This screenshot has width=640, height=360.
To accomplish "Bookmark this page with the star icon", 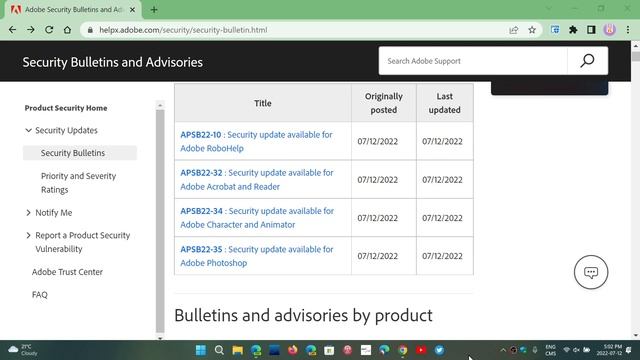I will (532, 30).
